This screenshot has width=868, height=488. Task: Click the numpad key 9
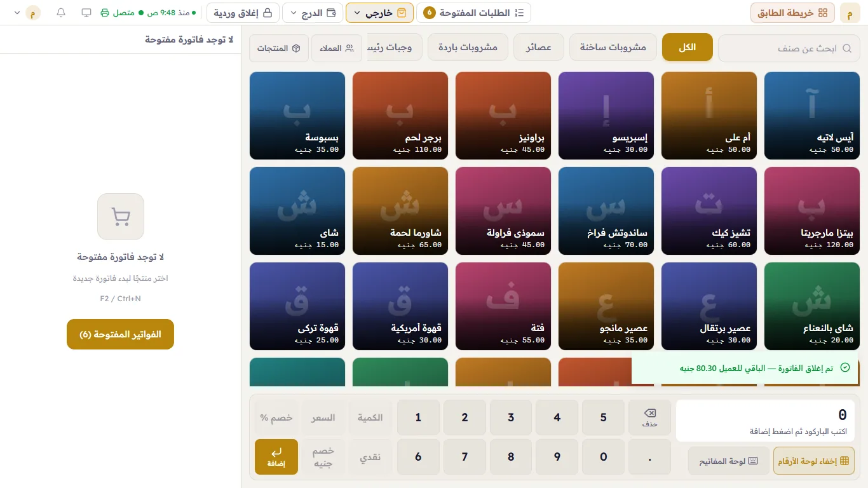pyautogui.click(x=557, y=457)
